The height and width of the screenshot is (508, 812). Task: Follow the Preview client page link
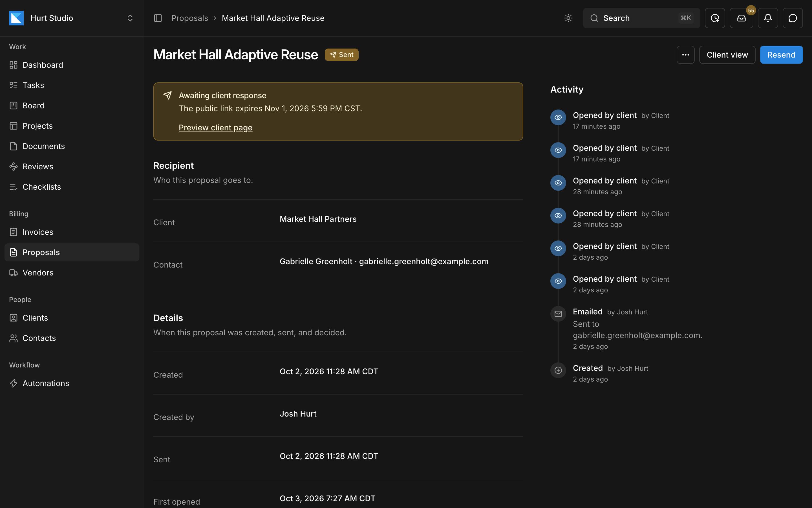pyautogui.click(x=215, y=128)
